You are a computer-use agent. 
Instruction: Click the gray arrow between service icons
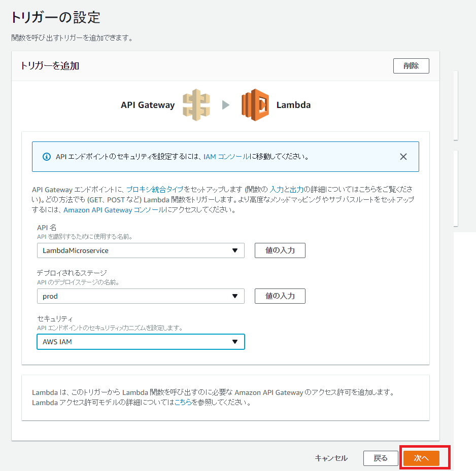click(225, 105)
